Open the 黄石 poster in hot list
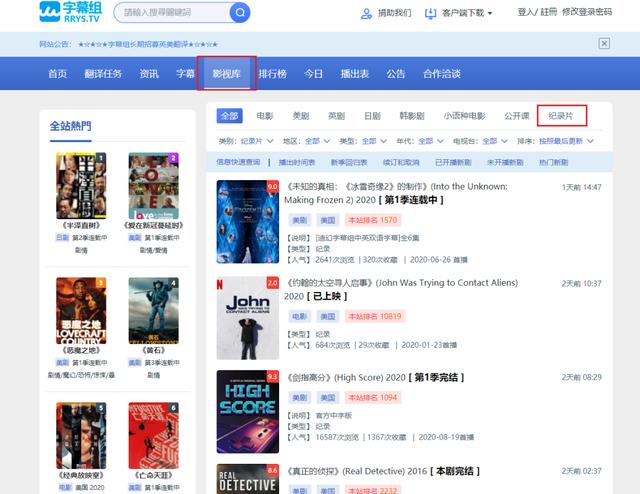Viewport: 640px width, 494px height. (153, 311)
